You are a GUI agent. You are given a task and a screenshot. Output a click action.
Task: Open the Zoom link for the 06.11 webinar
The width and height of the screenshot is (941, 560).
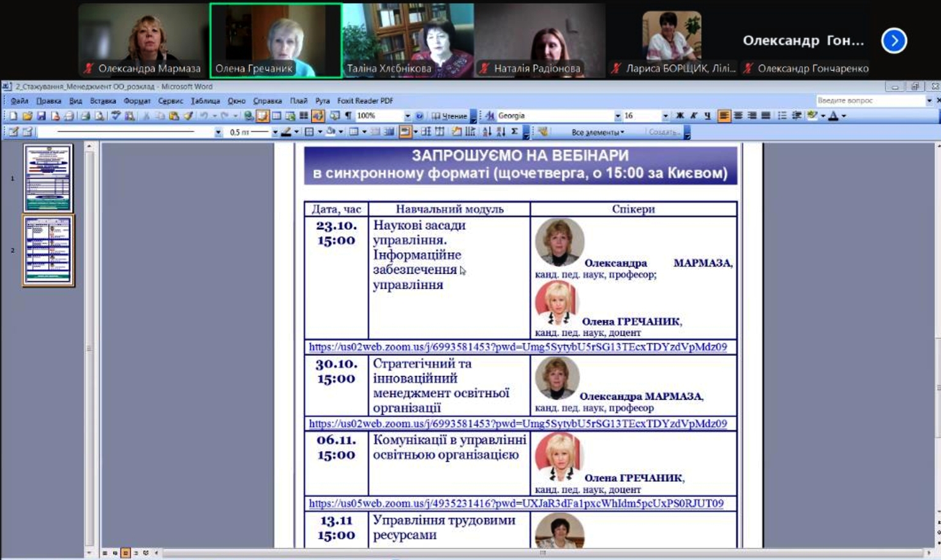coord(515,504)
